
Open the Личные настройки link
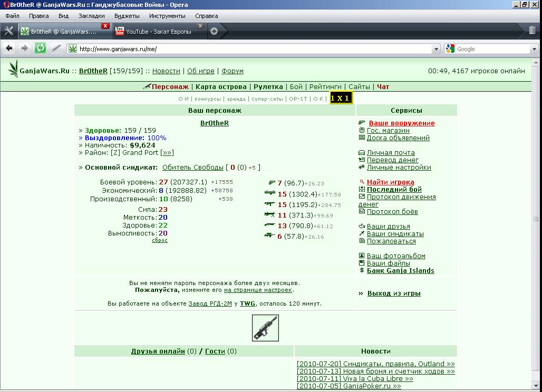pos(399,167)
